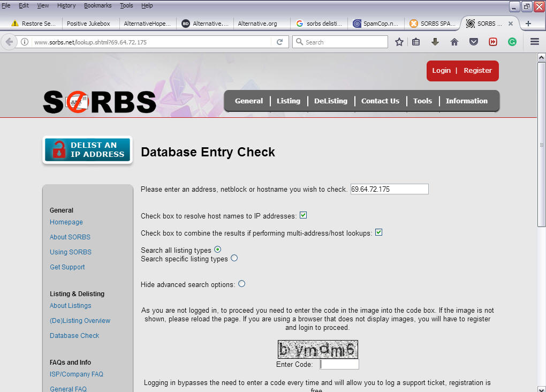
Task: Open a new tab with plus button
Action: [528, 24]
